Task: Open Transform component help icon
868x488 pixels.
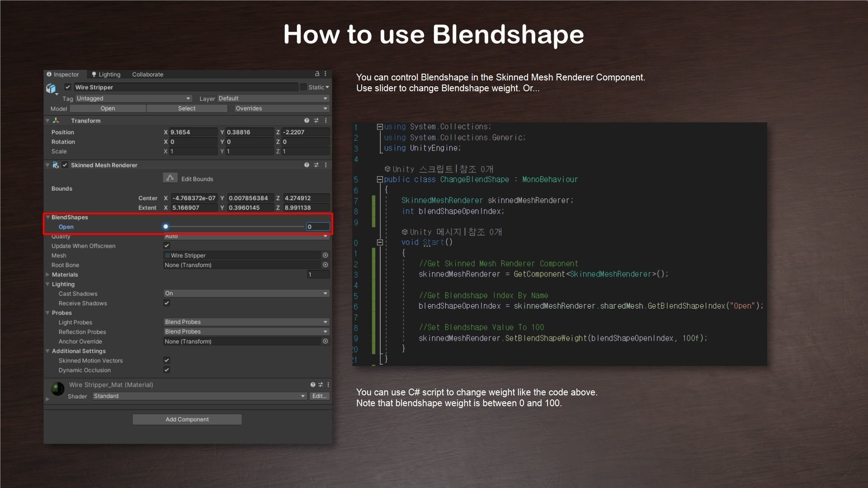Action: [x=307, y=121]
